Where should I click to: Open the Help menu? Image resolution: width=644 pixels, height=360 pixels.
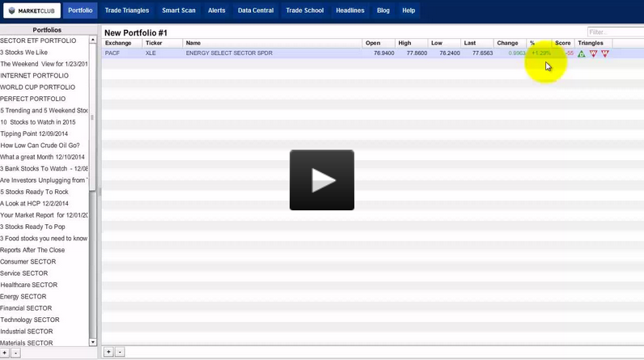[409, 11]
